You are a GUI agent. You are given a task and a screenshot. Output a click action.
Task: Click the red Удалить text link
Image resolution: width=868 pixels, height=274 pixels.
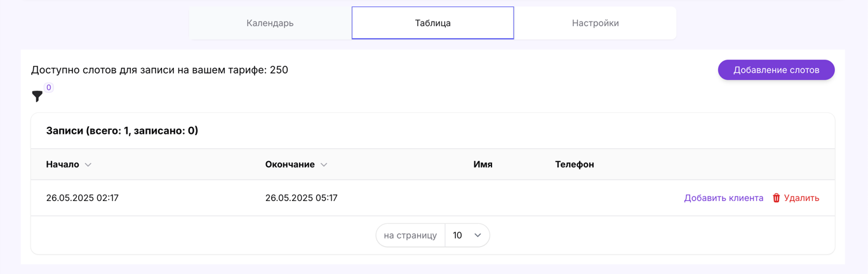801,198
